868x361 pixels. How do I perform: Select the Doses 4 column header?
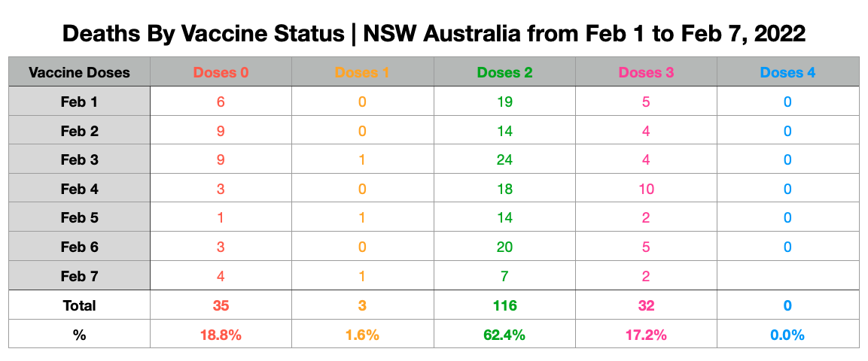coord(787,72)
